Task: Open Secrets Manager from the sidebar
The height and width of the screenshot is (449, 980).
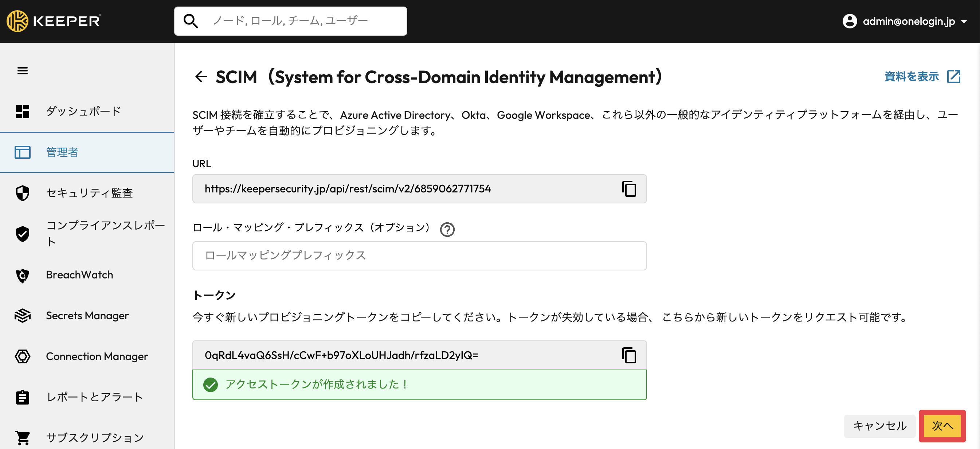Action: tap(87, 316)
